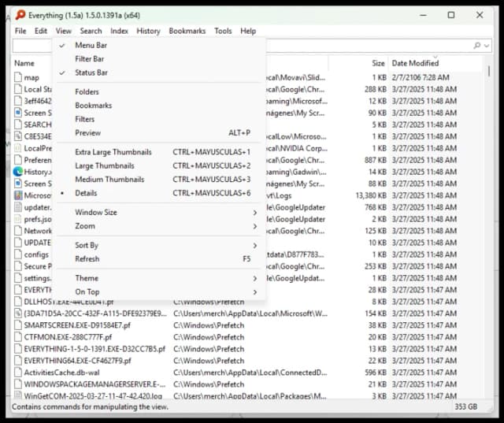Click the 13,380 KB size cell

pos(371,195)
